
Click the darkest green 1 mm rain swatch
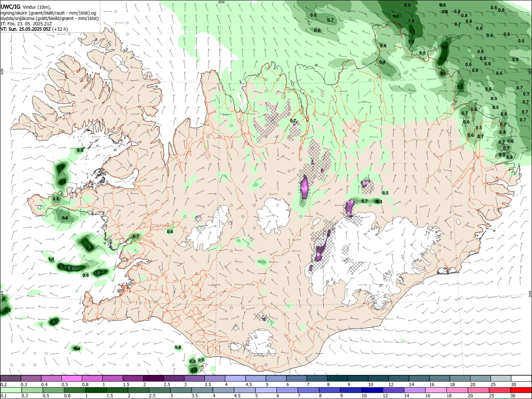[x=96, y=390]
